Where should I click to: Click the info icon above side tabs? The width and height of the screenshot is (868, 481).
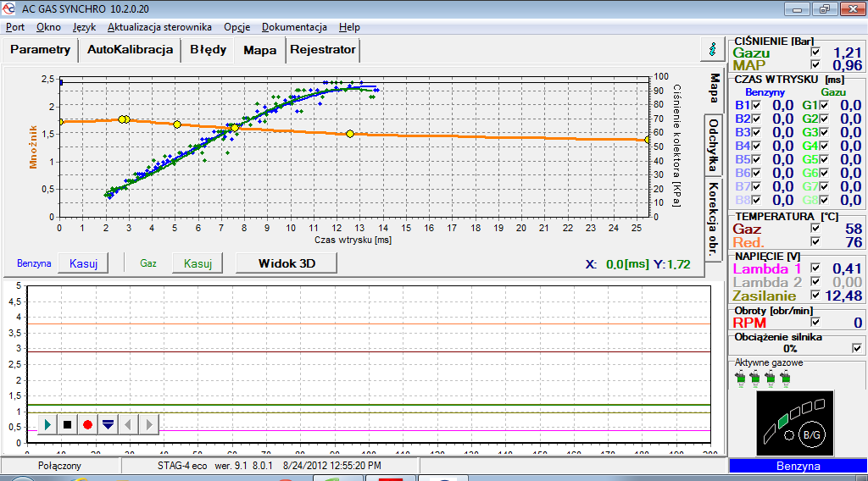[x=713, y=49]
